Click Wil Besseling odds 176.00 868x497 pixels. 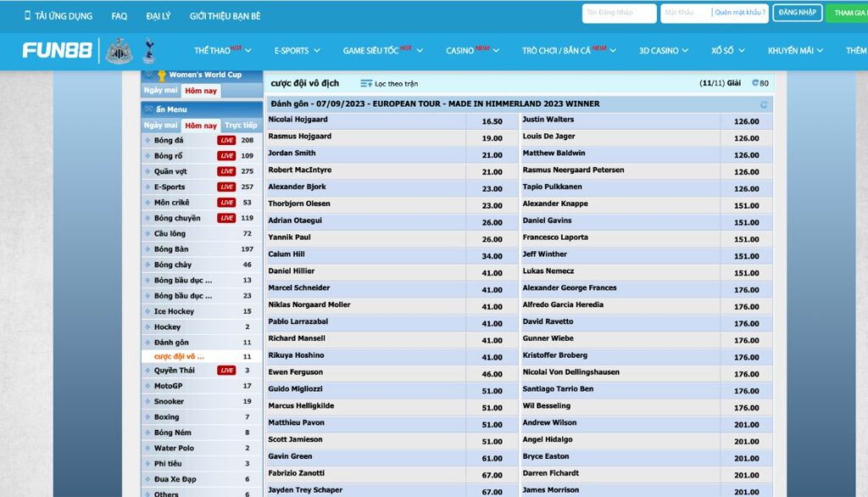746,408
